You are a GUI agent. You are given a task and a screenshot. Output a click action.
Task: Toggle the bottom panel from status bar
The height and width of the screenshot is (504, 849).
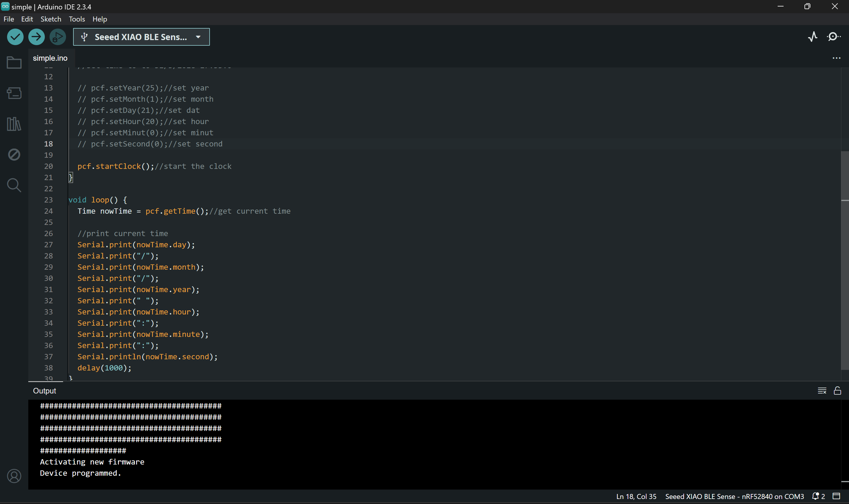[x=836, y=496]
